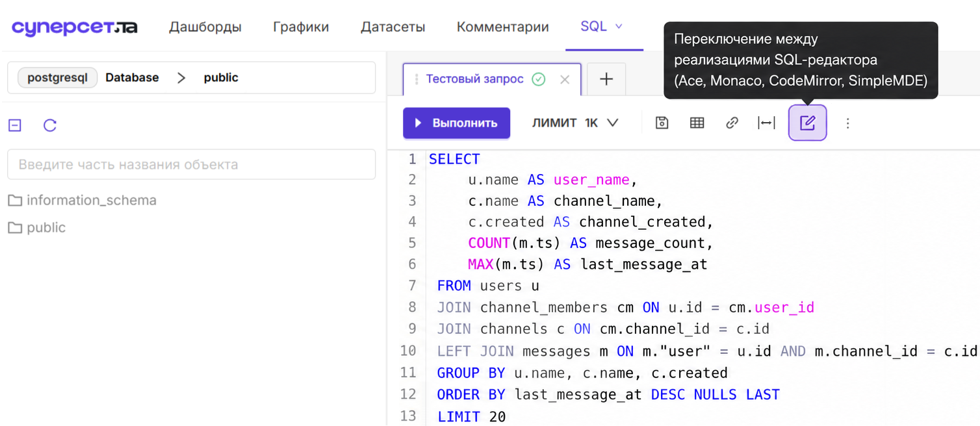Screen dimensions: 980x426
Task: Click channel_created on line 4
Action: tap(642, 222)
